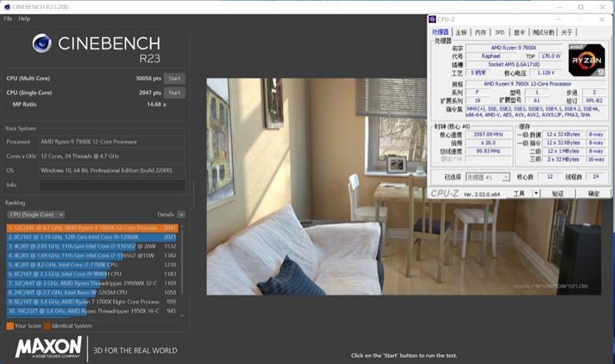Switch to the 显卡 tab in CPU-Z
The image size is (615, 364).
(519, 32)
